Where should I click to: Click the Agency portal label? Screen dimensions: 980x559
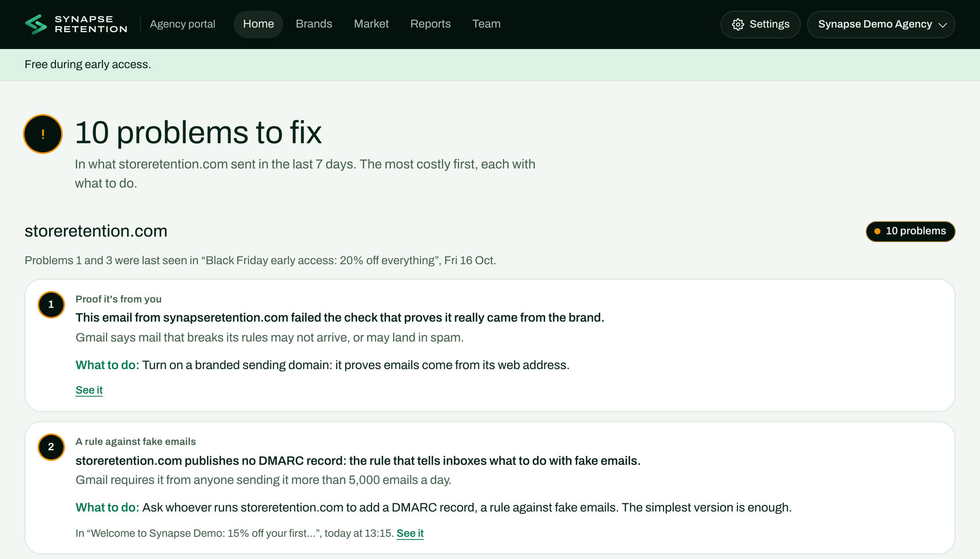click(183, 24)
